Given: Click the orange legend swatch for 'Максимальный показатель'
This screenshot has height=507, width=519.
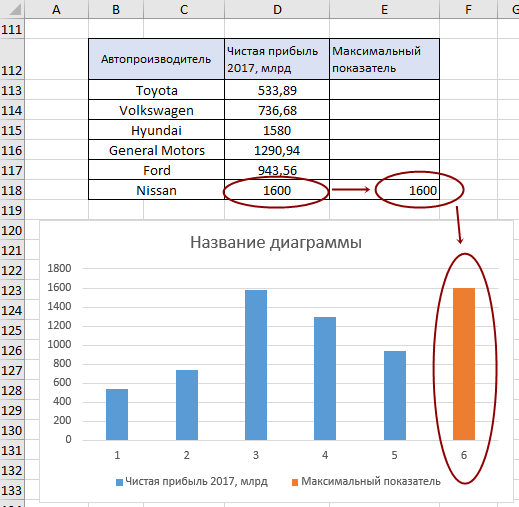Looking at the screenshot, I should (x=295, y=482).
